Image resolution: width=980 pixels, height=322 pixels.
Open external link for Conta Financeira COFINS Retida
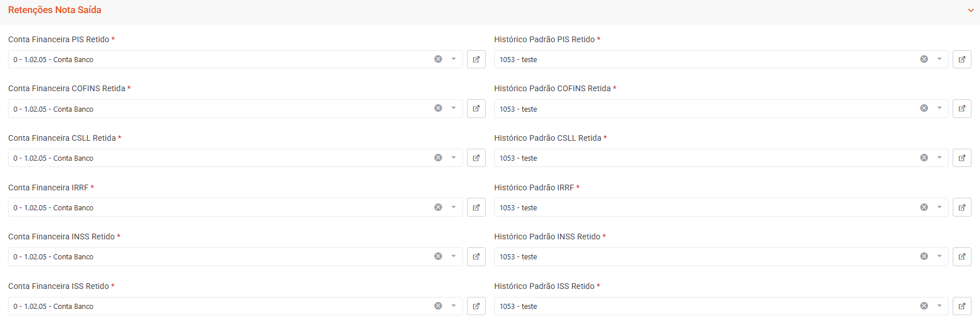click(x=476, y=108)
